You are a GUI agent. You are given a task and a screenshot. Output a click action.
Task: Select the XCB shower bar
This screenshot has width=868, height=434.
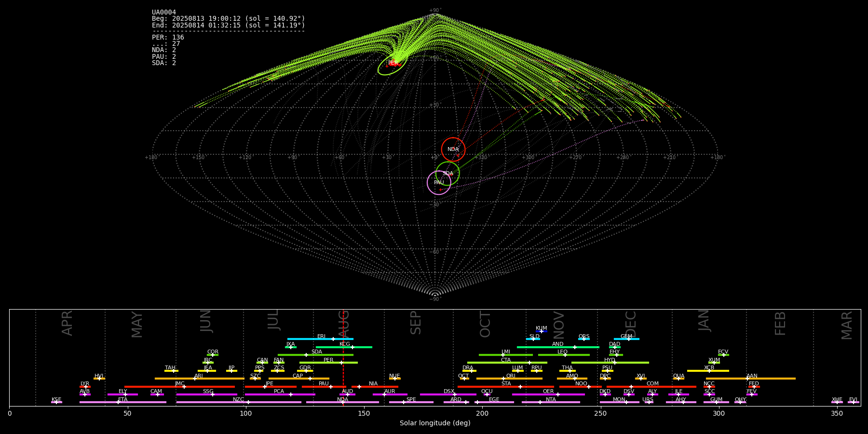(708, 370)
